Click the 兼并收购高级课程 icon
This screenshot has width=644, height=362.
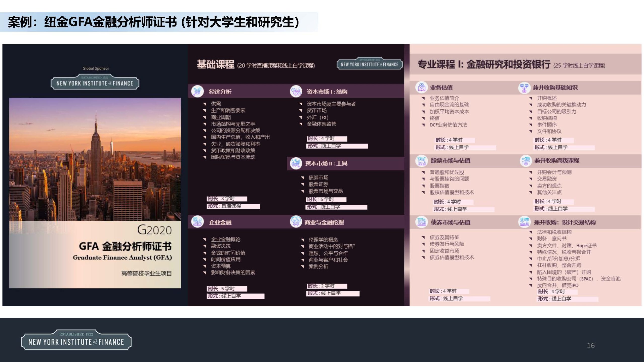tap(526, 161)
